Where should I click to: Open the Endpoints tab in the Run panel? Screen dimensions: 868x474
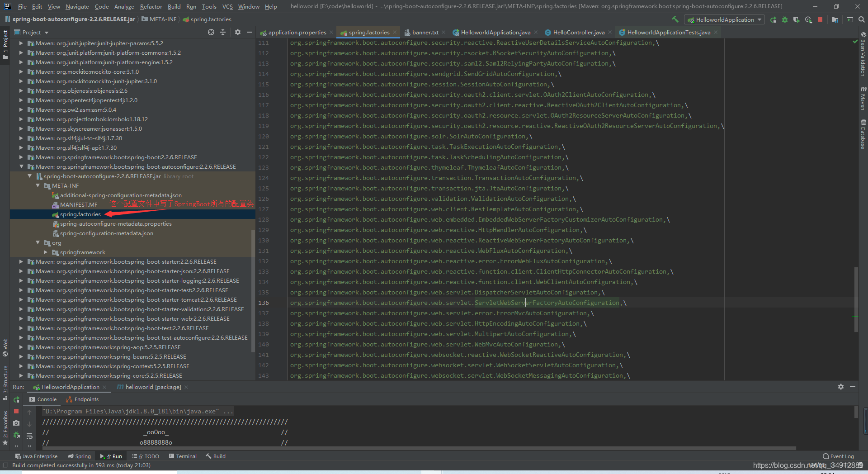(82, 399)
